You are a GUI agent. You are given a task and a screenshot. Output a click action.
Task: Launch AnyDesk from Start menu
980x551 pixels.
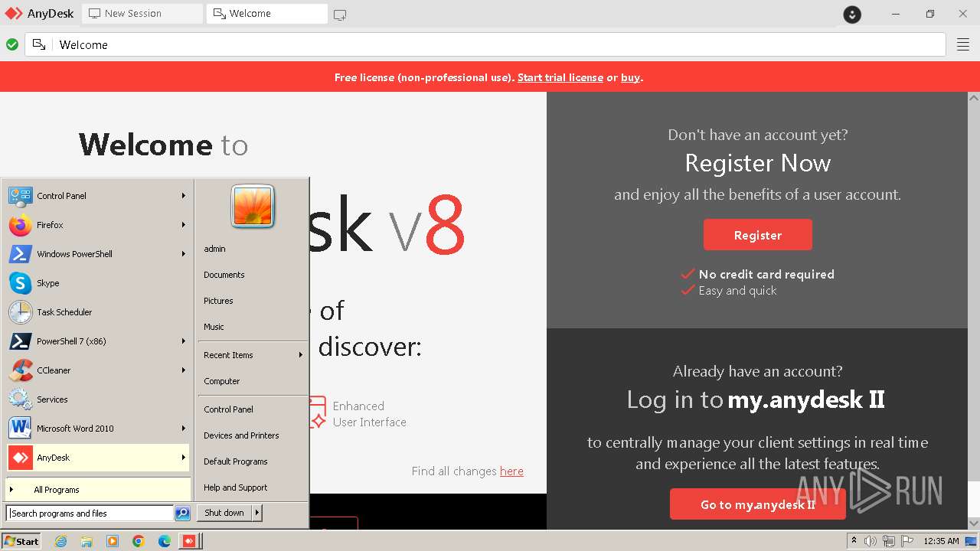point(98,458)
